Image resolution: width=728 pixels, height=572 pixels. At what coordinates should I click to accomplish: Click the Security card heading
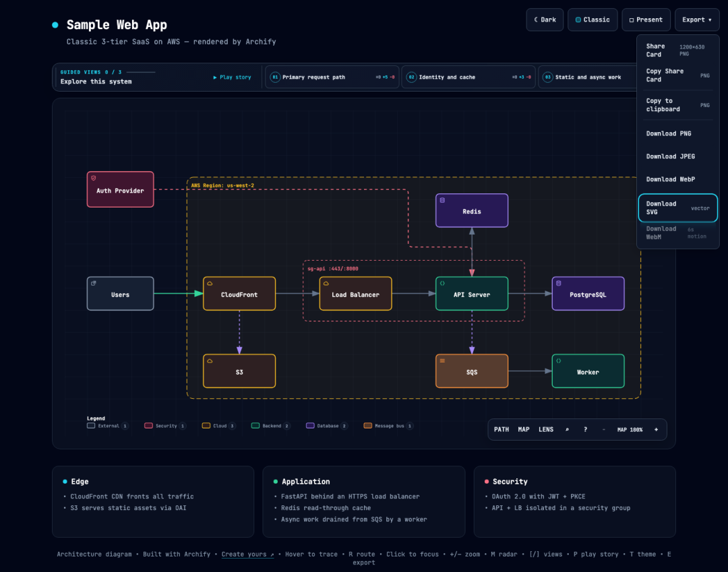[x=510, y=482]
